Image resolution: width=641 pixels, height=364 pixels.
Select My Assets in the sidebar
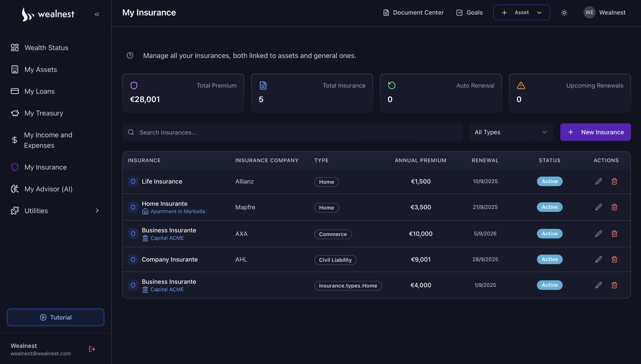(41, 69)
